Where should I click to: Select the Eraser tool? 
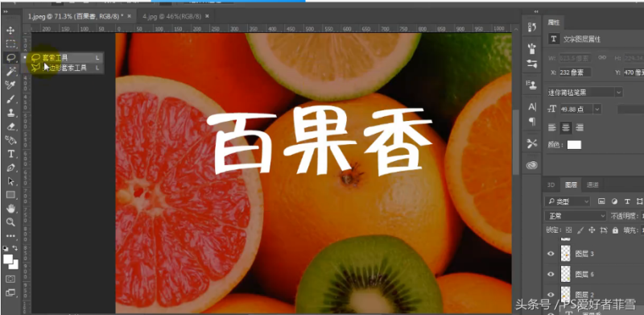tap(10, 126)
